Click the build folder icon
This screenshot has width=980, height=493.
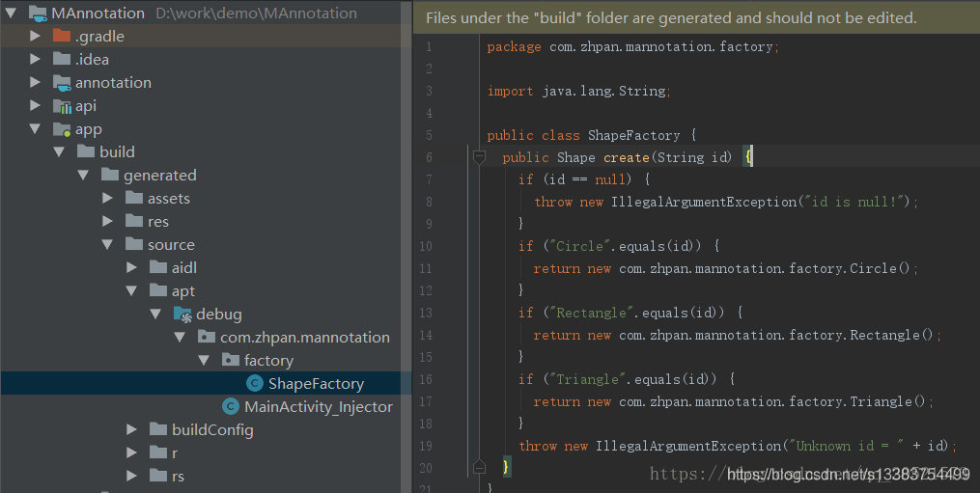click(x=86, y=151)
